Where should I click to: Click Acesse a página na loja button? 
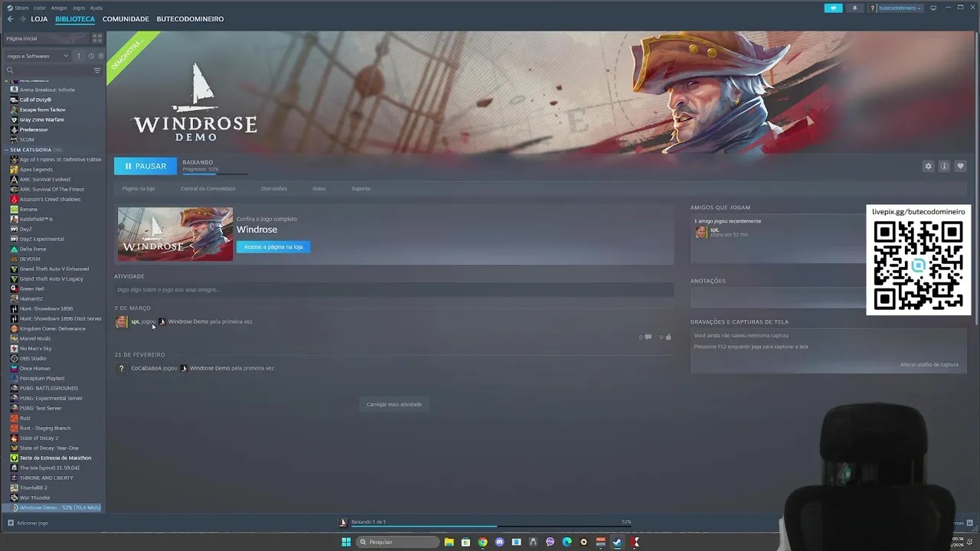(273, 247)
